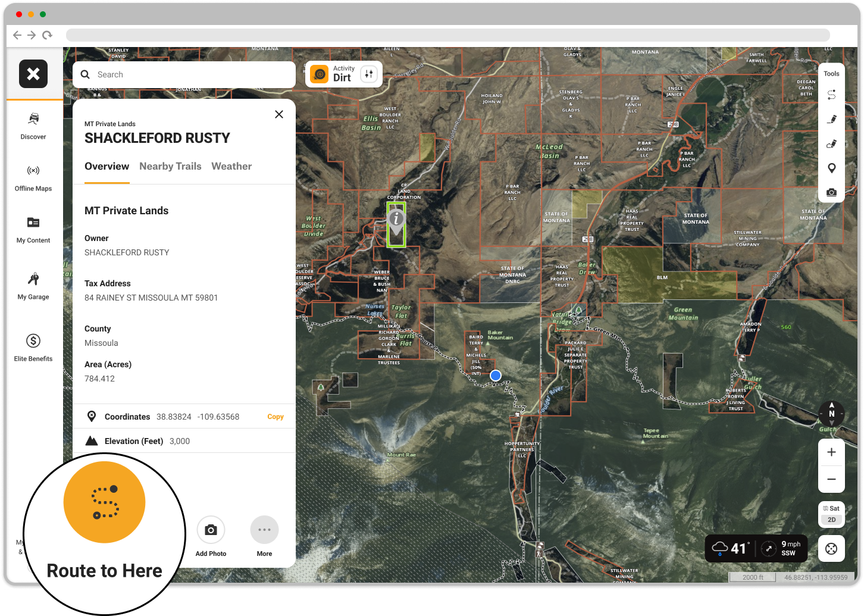This screenshot has width=864, height=616.
Task: Click the selected parcel info marker
Action: click(x=396, y=222)
